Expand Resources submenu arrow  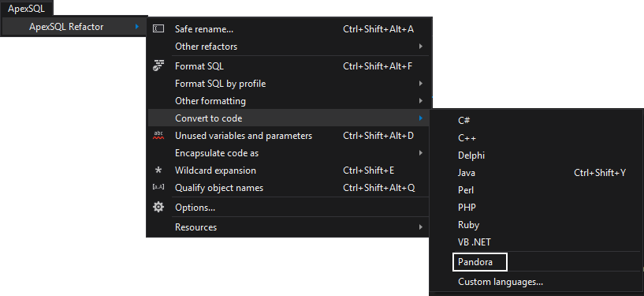coord(421,227)
